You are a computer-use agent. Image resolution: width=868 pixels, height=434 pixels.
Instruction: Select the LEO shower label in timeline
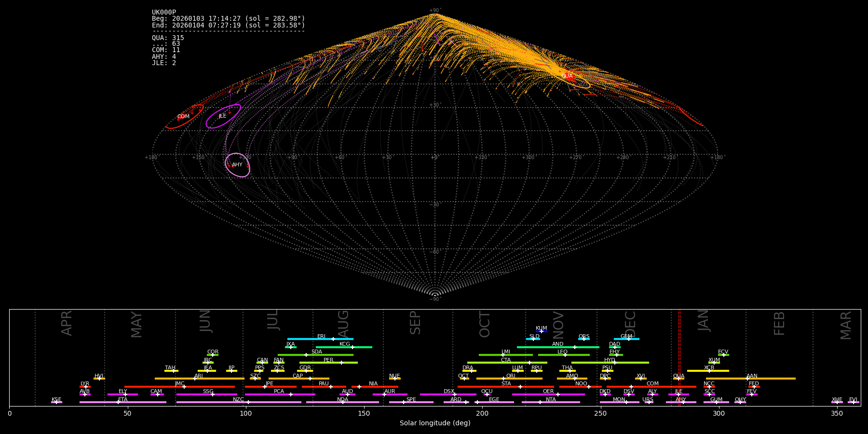click(x=562, y=352)
